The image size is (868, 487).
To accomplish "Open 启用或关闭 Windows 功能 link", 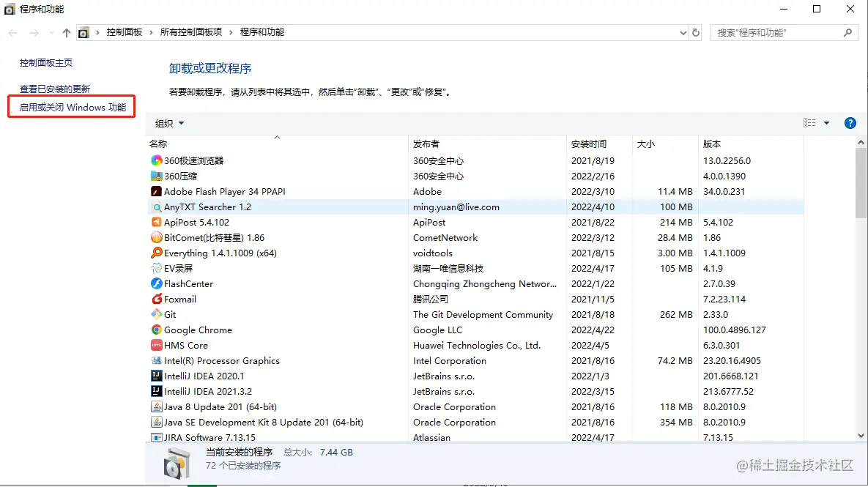I will (x=73, y=108).
